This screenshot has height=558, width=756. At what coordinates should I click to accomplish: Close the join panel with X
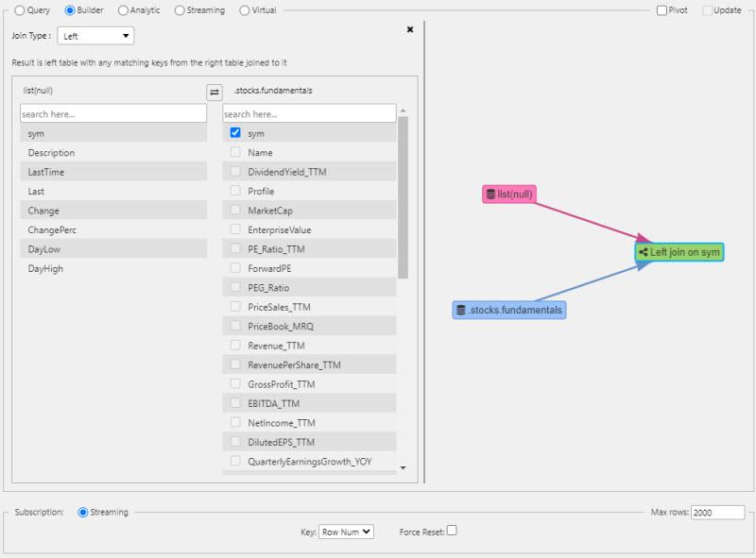coord(410,29)
